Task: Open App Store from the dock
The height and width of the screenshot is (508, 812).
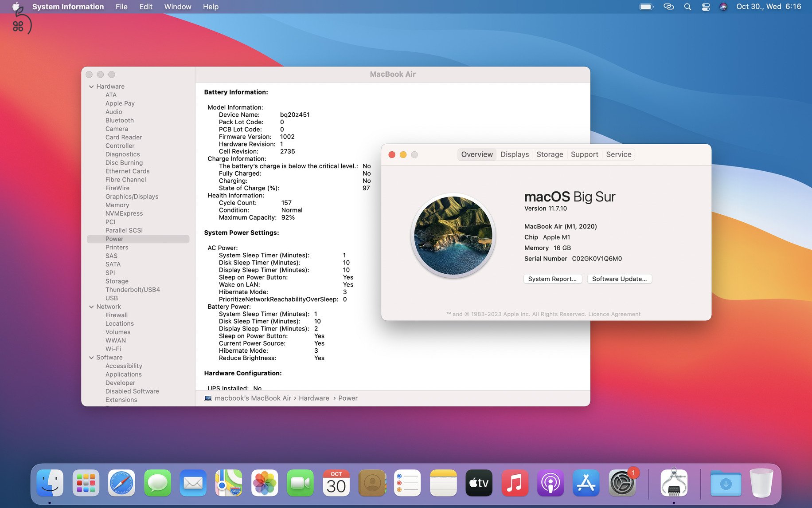Action: (586, 483)
